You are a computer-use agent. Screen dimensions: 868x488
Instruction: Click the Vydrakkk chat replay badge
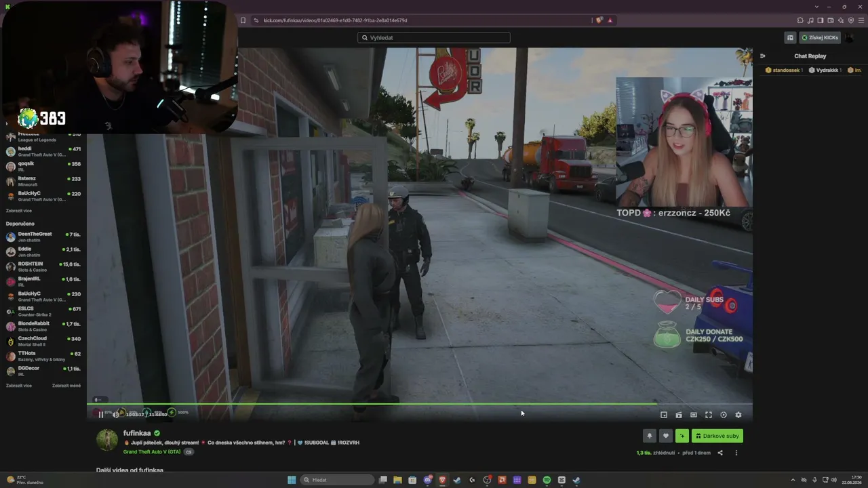pos(825,70)
